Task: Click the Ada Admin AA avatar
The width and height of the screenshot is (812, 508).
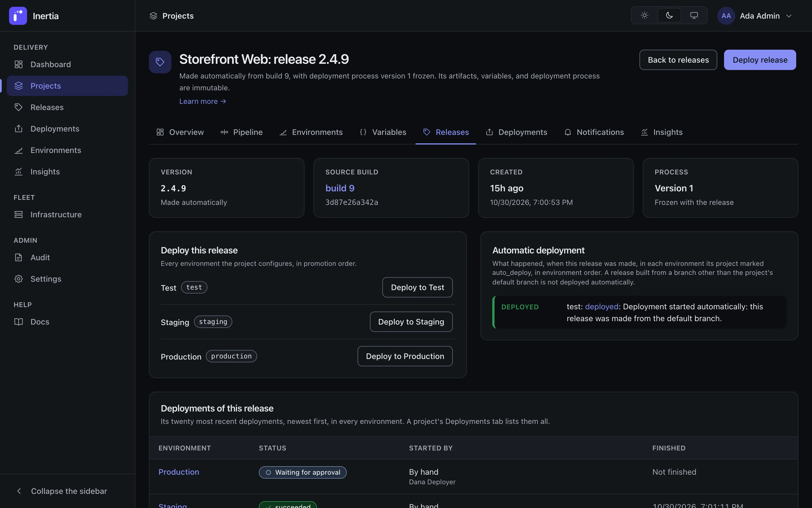Action: click(x=726, y=16)
